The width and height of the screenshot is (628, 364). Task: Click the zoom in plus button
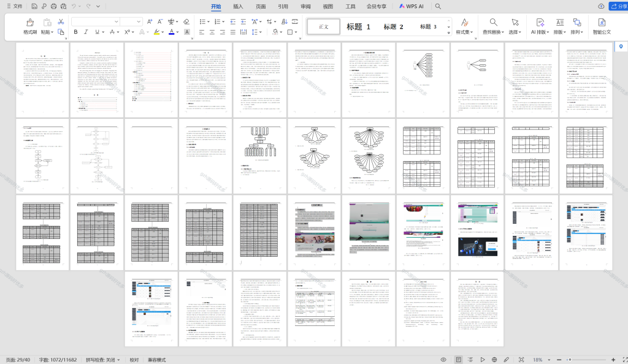[x=613, y=360]
